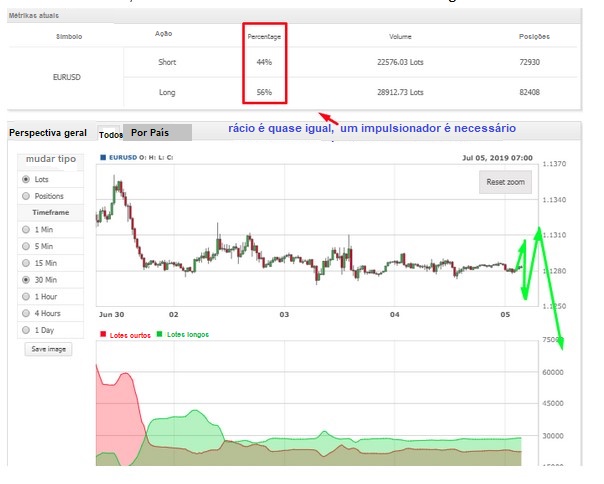Click the blue EURUSD chart series icon
Image resolution: width=604 pixels, height=484 pixels.
pos(102,157)
